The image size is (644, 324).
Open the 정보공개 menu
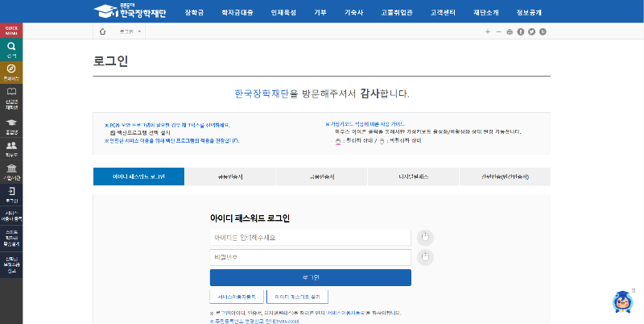click(529, 12)
